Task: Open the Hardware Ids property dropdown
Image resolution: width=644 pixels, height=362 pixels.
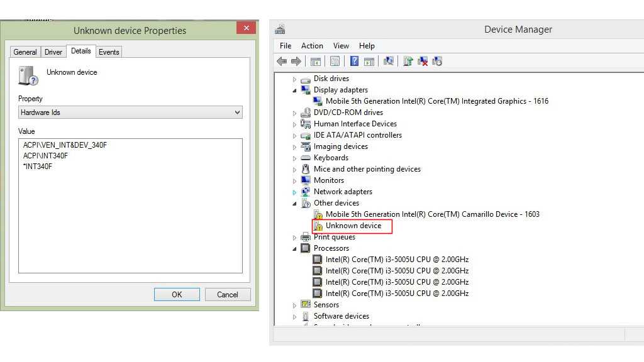Action: [130, 112]
